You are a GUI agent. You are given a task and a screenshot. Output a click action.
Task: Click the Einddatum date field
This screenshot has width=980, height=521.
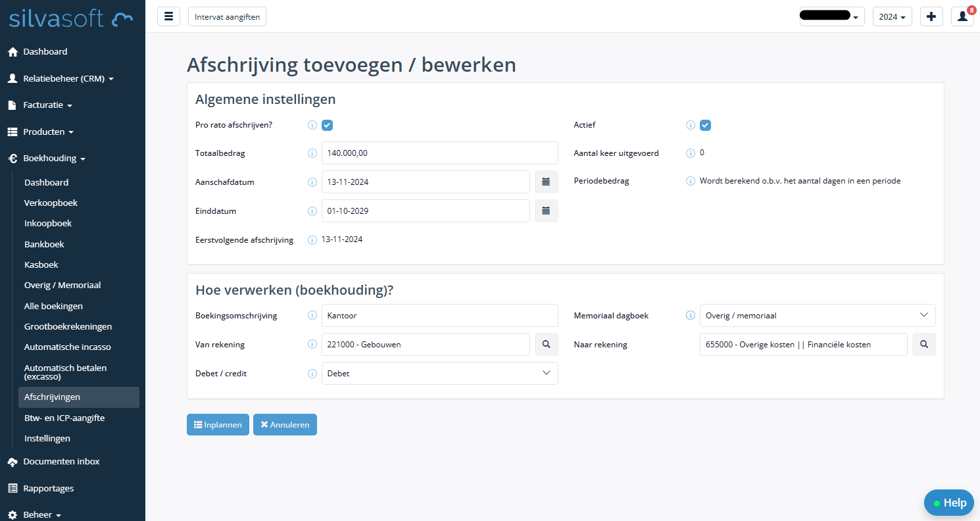(426, 211)
